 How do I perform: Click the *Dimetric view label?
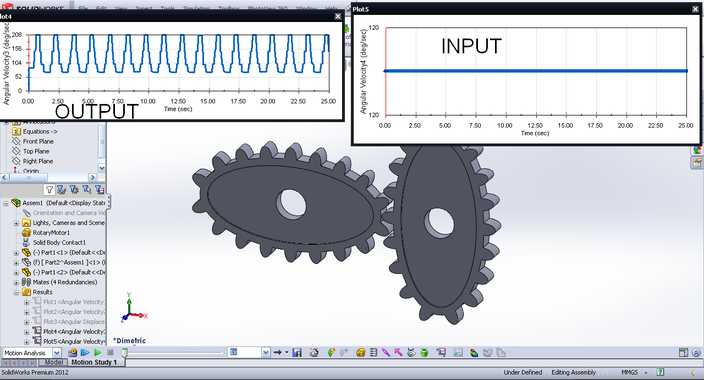(129, 341)
